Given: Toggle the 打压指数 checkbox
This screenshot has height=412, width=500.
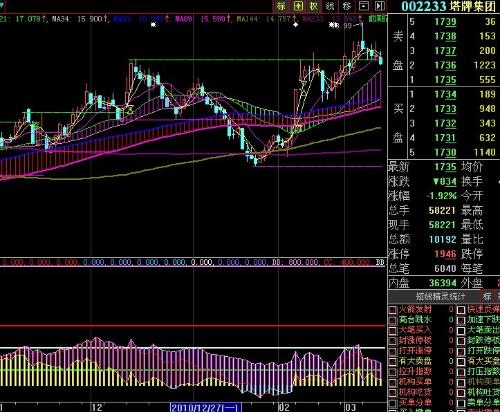Looking at the screenshot, I should pos(461,372).
